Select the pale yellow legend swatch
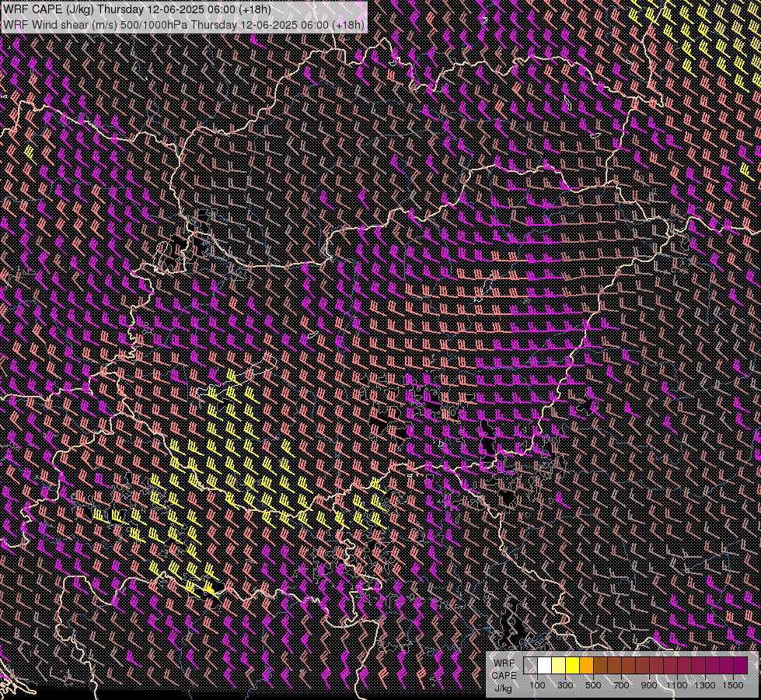The image size is (761, 700). (559, 666)
